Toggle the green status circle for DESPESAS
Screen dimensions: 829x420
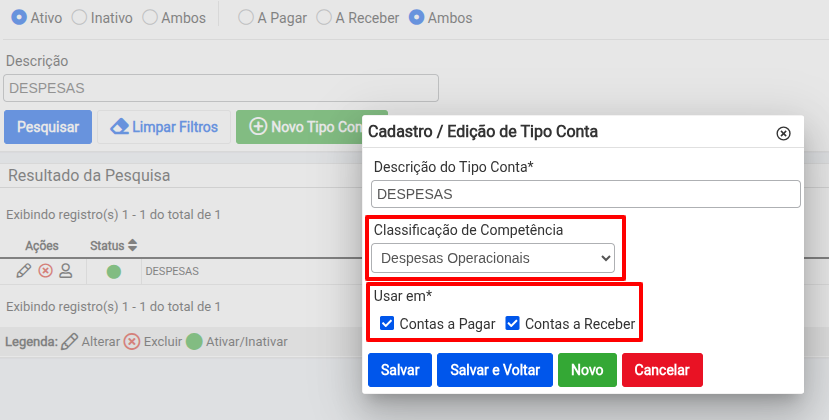[114, 271]
